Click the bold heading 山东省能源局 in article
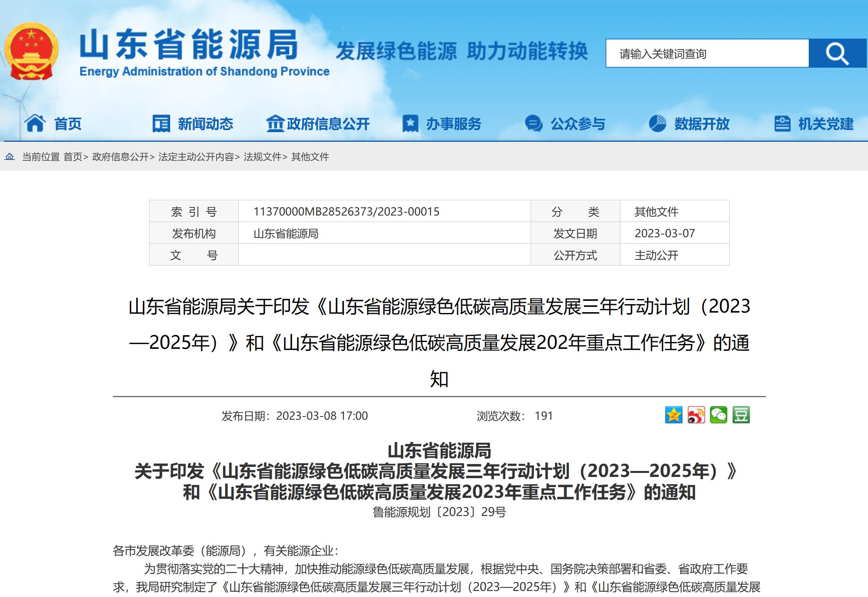Viewport: 868px width, 597px height. (439, 450)
